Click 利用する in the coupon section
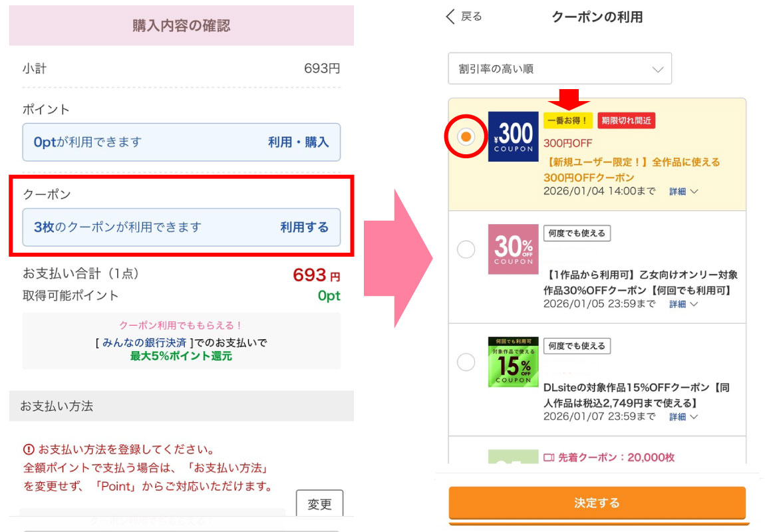The width and height of the screenshot is (765, 532). pos(304,227)
